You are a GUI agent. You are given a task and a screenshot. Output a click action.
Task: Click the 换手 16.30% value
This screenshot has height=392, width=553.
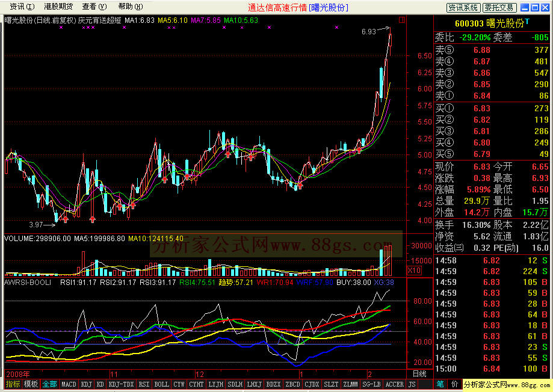[476, 225]
